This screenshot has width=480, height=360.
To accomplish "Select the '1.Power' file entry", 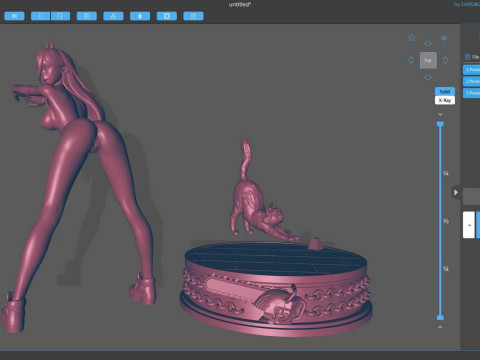I will [472, 70].
